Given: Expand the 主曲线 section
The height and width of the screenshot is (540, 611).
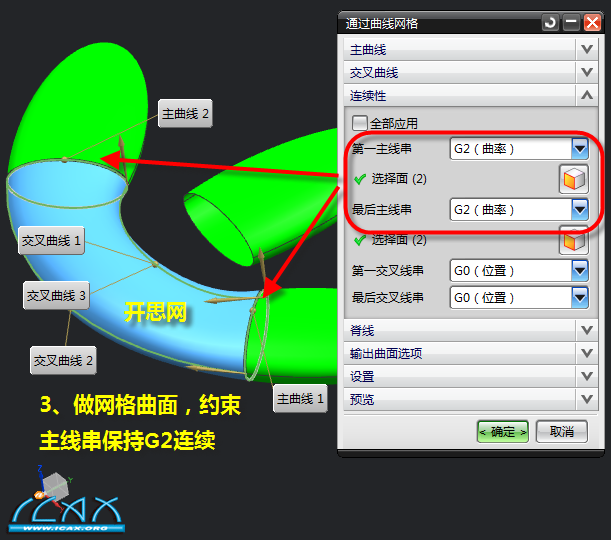Looking at the screenshot, I should (x=470, y=49).
